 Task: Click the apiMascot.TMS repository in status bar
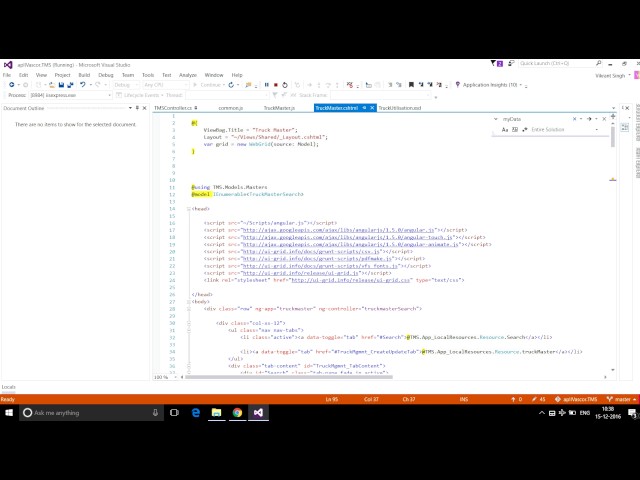pos(576,399)
